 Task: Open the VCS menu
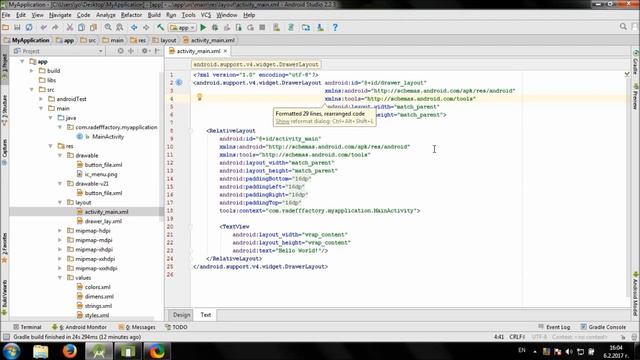point(206,15)
